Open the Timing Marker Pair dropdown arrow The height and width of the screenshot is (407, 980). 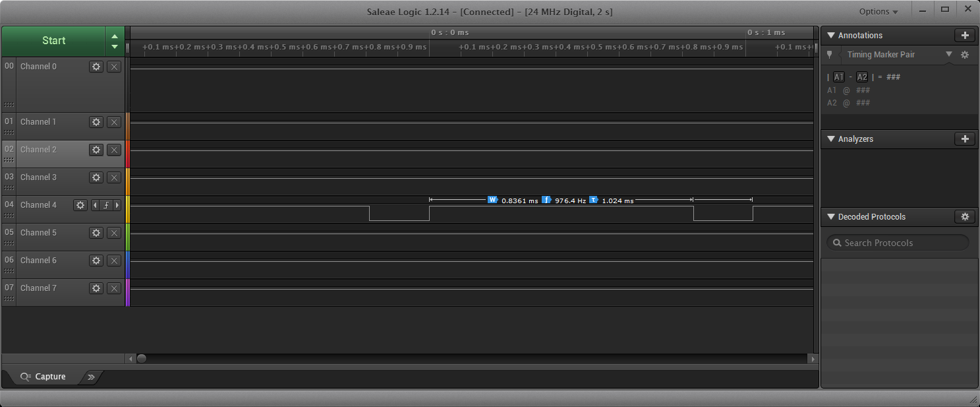tap(949, 54)
